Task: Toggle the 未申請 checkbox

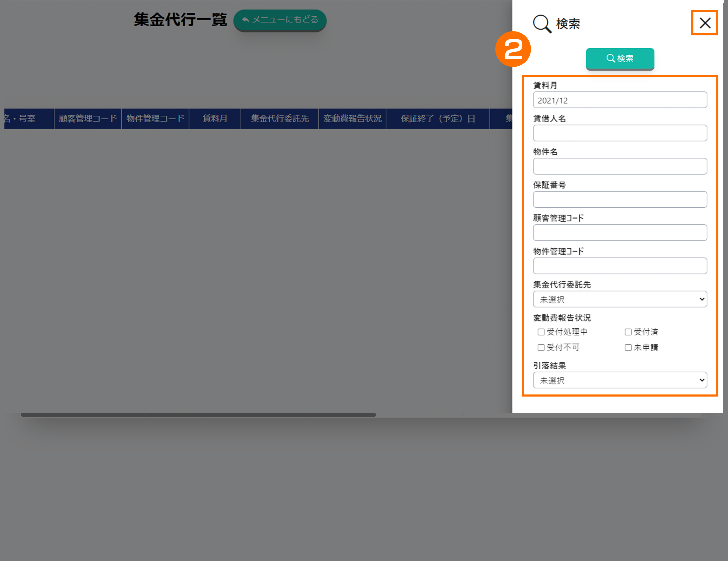Action: pyautogui.click(x=628, y=348)
